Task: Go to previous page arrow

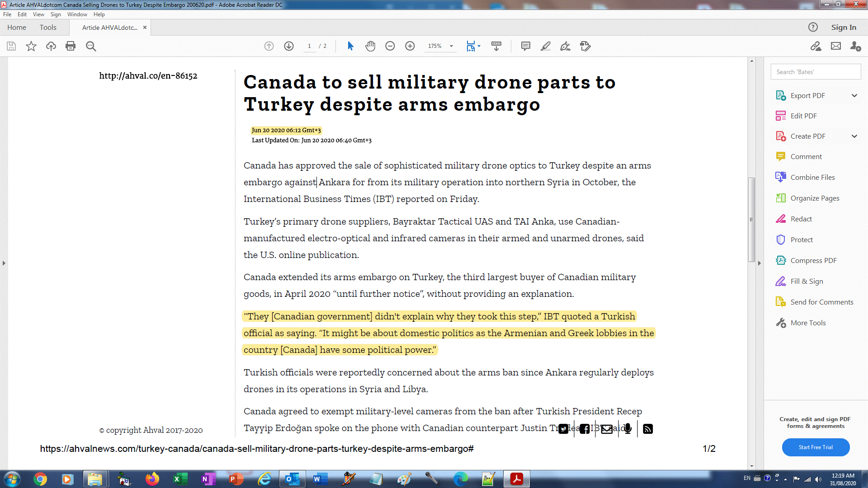Action: point(269,46)
